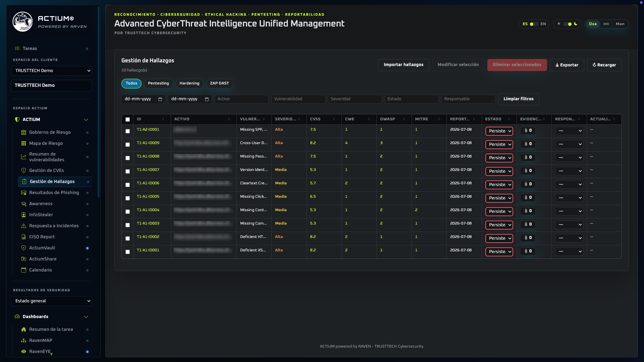Open ActiumShare folder icon
The height and width of the screenshot is (362, 644).
coord(23,259)
